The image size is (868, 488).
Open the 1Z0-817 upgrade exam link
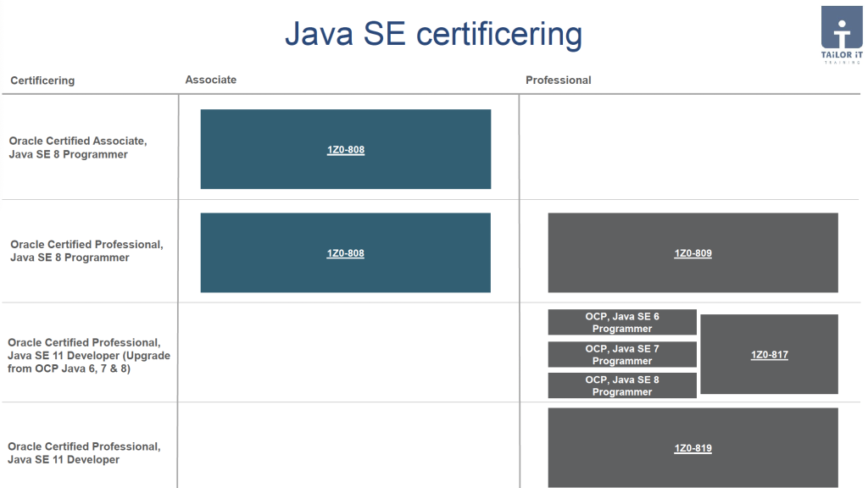(x=770, y=355)
